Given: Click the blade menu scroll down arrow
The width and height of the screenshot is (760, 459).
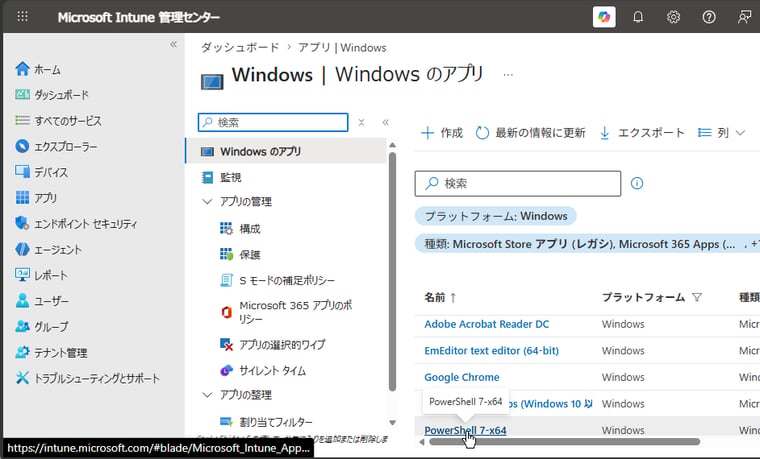Looking at the screenshot, I should click(393, 423).
